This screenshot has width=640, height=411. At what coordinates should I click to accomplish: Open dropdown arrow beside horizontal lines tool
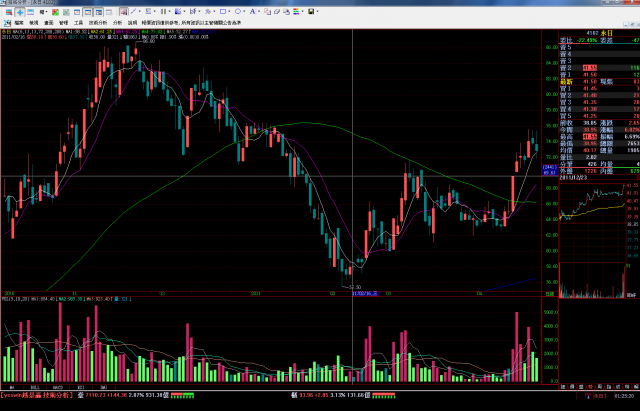155,11
